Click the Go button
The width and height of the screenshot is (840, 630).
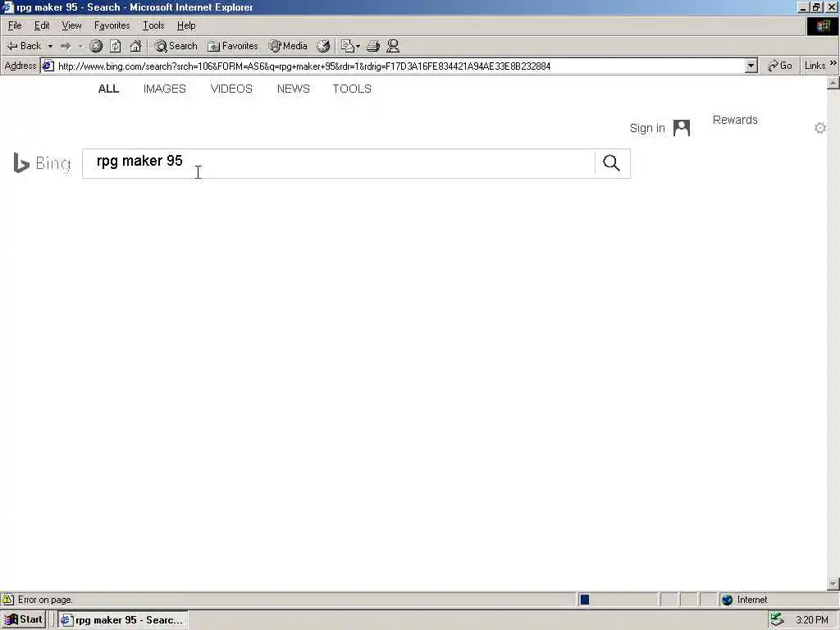click(x=780, y=66)
